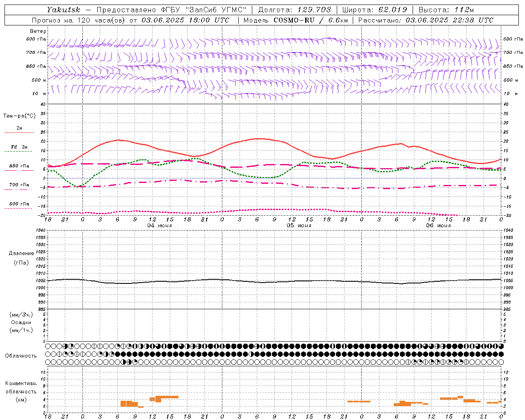Click the '850 гПа' temperature legend entry
The width and height of the screenshot is (525, 420).
[19, 166]
